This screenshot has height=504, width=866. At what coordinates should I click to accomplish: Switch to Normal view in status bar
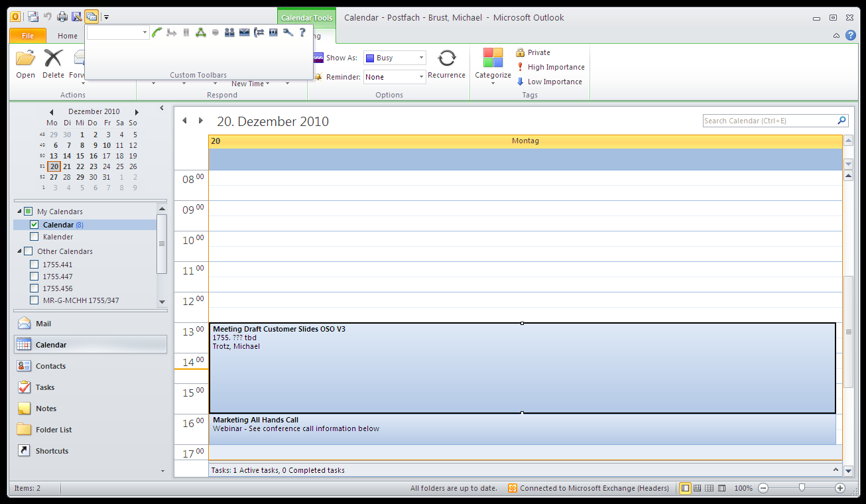(x=686, y=488)
